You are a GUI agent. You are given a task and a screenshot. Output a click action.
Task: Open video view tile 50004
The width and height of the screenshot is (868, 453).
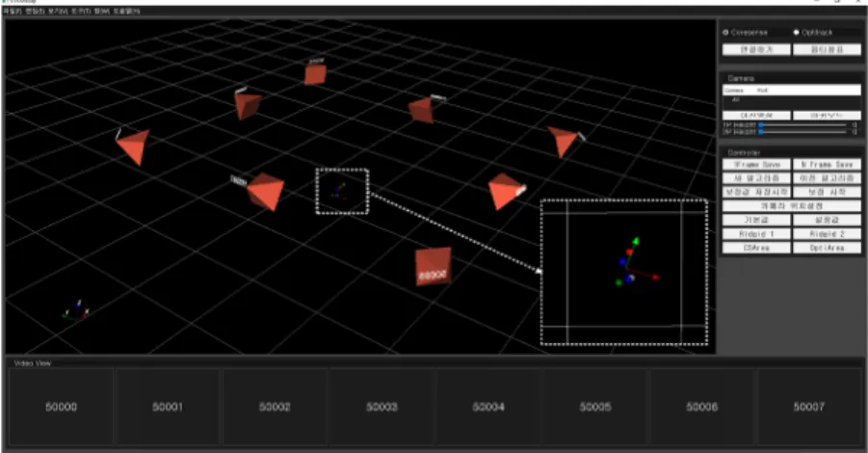click(x=488, y=407)
